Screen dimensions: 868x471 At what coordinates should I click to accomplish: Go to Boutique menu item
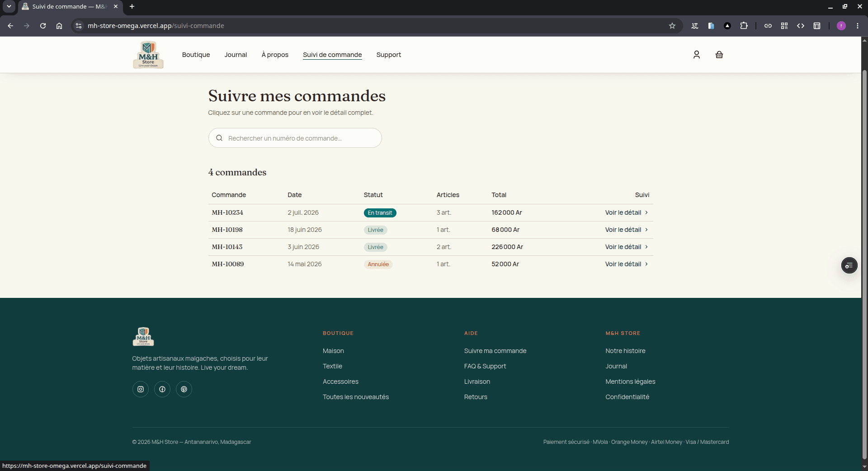(x=196, y=55)
